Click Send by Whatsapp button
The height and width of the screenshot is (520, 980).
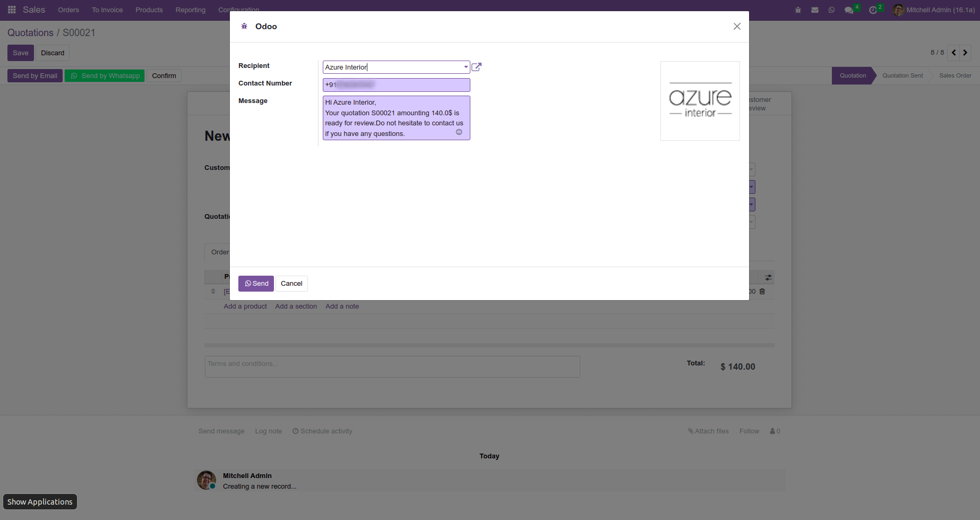pyautogui.click(x=105, y=76)
